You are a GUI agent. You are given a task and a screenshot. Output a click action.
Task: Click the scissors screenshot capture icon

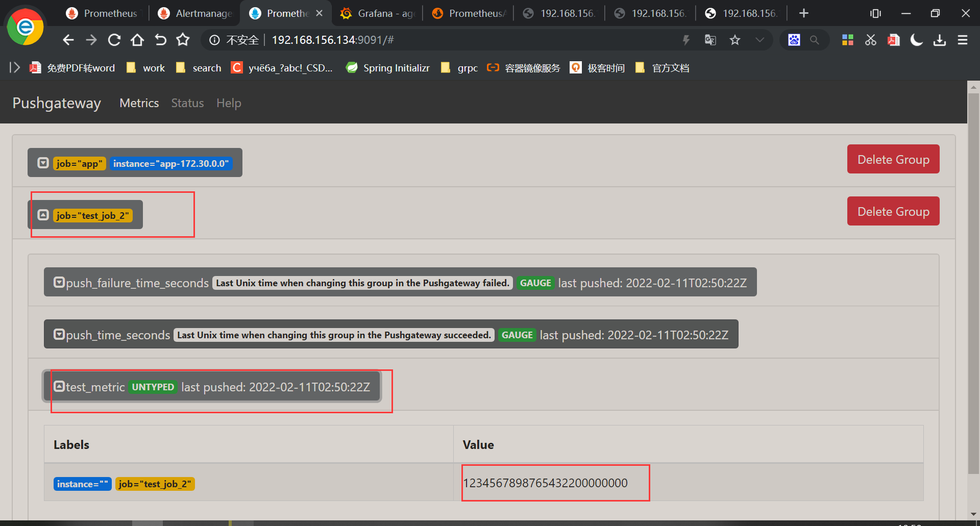(870, 40)
